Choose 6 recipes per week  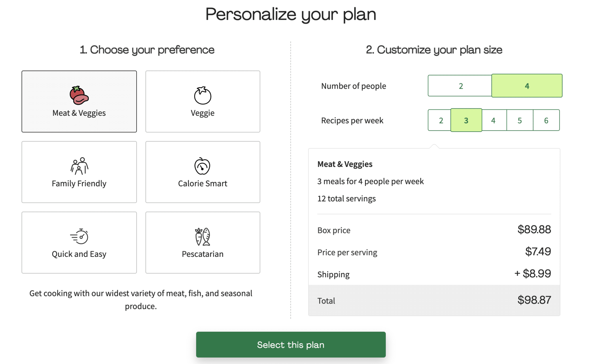(546, 120)
